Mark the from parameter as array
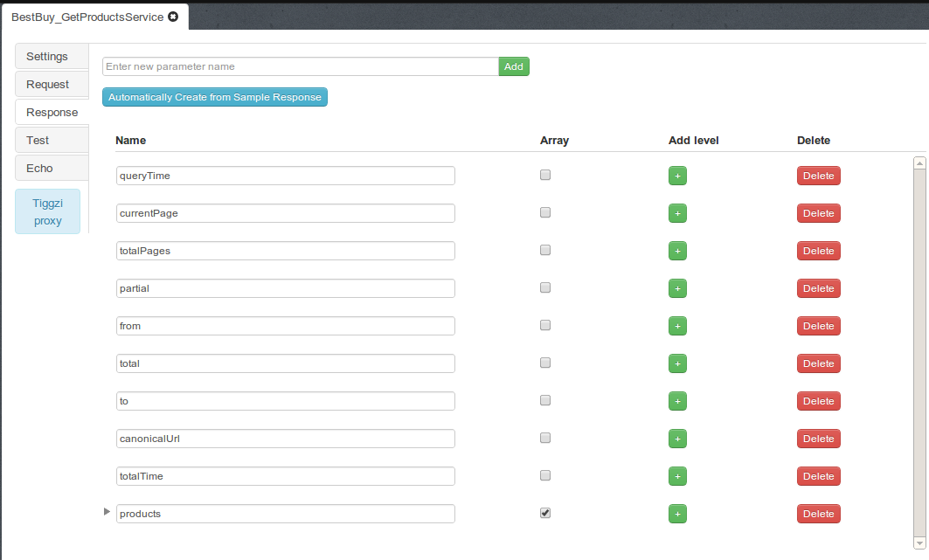Viewport: 929px width, 560px height. 545,325
